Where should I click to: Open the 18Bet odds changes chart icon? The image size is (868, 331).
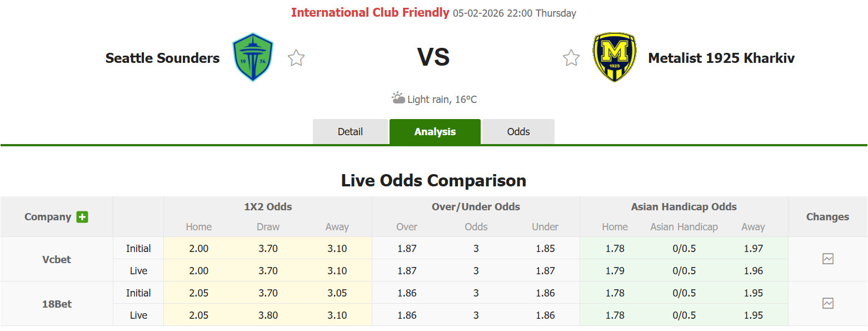click(x=827, y=303)
